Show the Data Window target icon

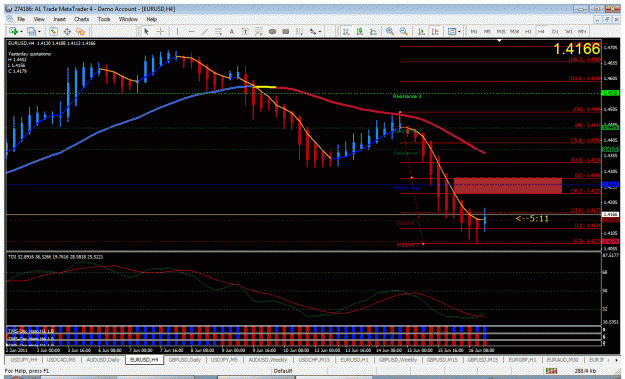click(x=67, y=31)
